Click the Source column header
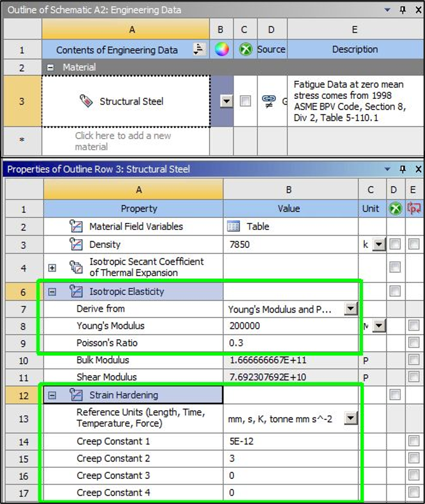This screenshot has height=504, width=425. click(272, 49)
